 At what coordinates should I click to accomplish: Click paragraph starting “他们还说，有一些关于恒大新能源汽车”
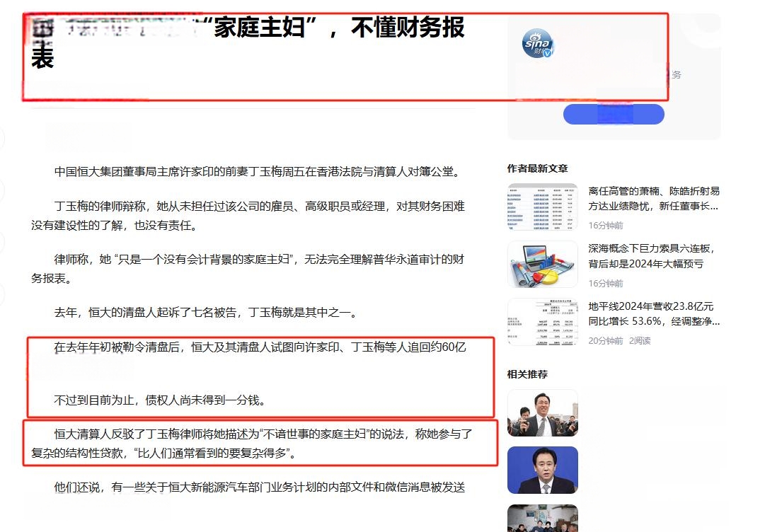[260, 487]
